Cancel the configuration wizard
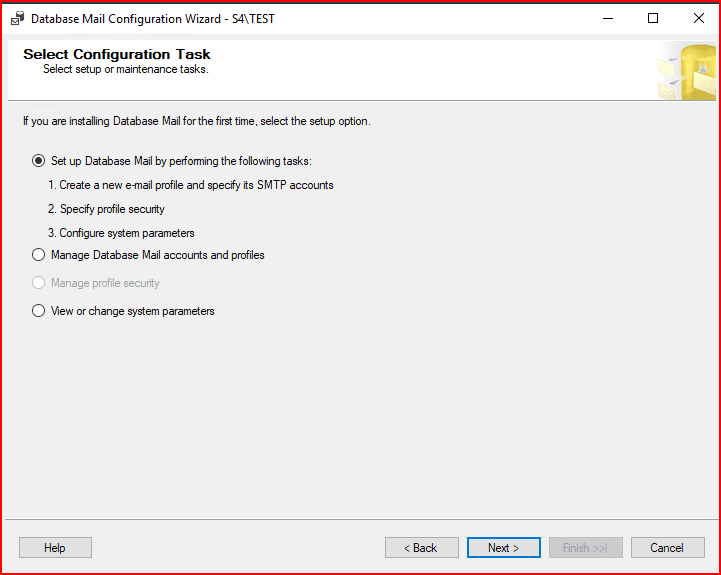Viewport: 721px width, 575px height. click(667, 548)
